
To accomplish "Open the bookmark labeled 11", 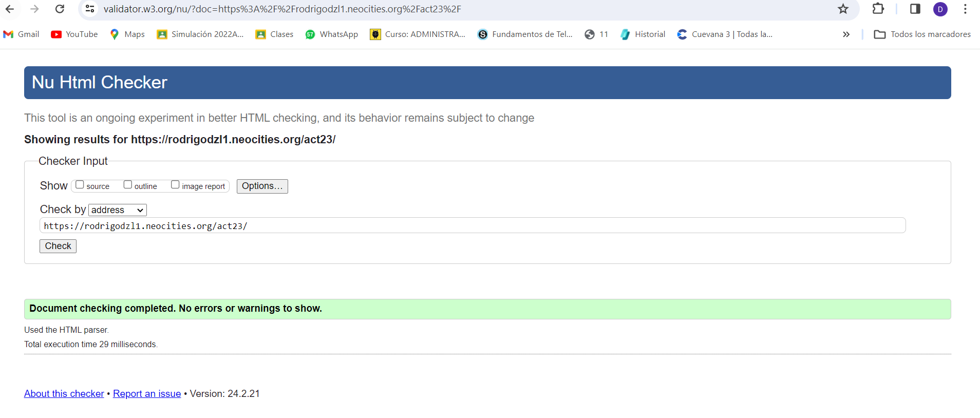I will [596, 34].
